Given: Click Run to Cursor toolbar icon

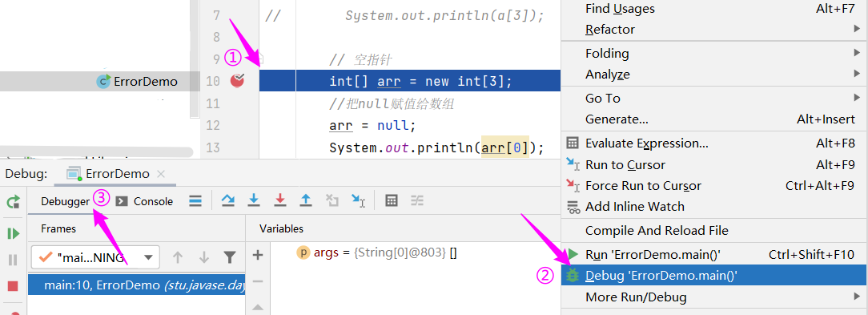Looking at the screenshot, I should point(359,200).
